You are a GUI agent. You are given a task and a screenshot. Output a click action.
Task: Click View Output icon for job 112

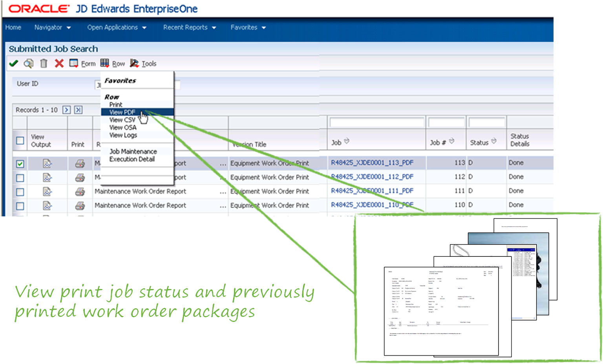(x=47, y=177)
